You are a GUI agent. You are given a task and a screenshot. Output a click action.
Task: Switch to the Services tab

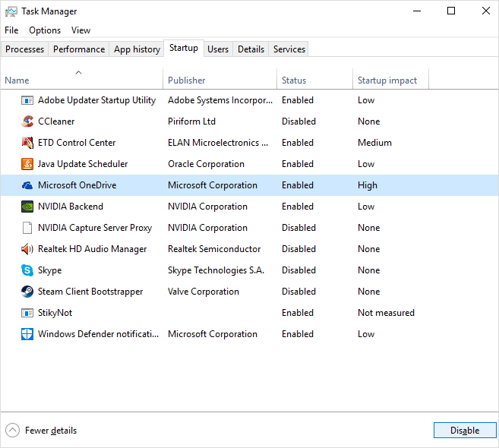(289, 49)
